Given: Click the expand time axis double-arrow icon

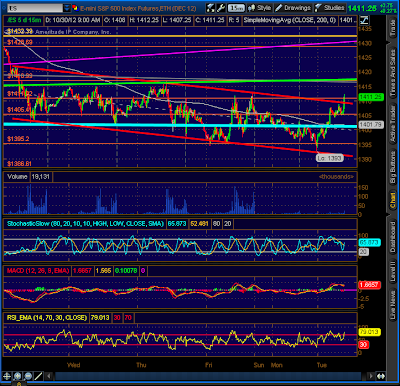Looking at the screenshot, I should (381, 376).
